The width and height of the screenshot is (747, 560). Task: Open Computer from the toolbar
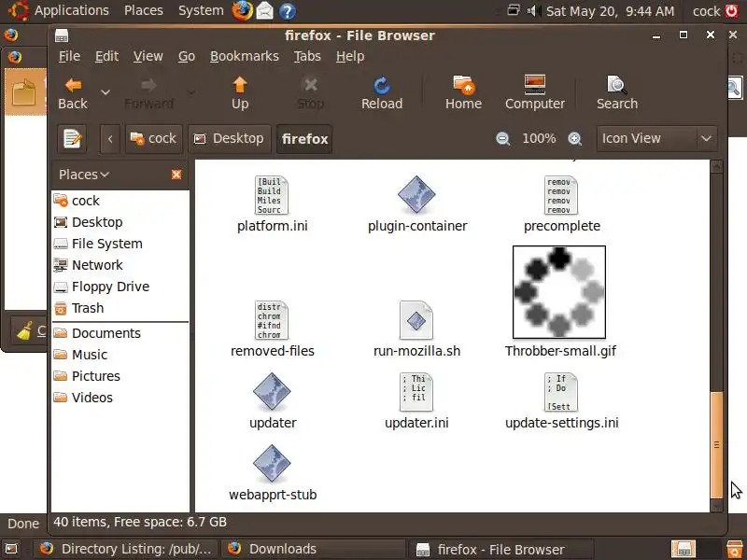click(x=534, y=93)
